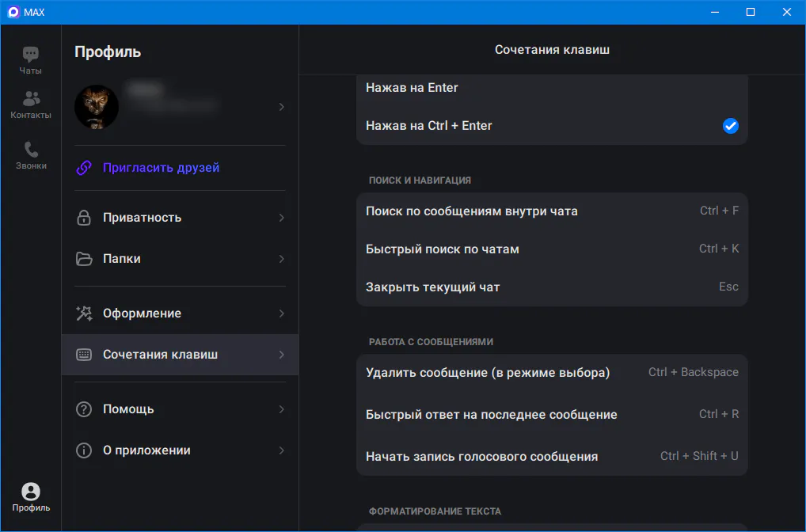806x532 pixels.
Task: Open the Сочетания клавиш menu item
Action: (x=160, y=355)
